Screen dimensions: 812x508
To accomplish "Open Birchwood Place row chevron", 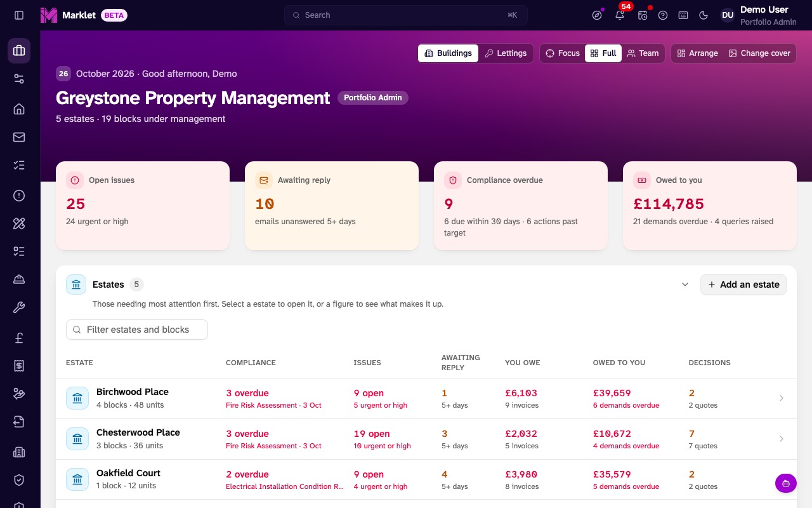I will click(782, 398).
